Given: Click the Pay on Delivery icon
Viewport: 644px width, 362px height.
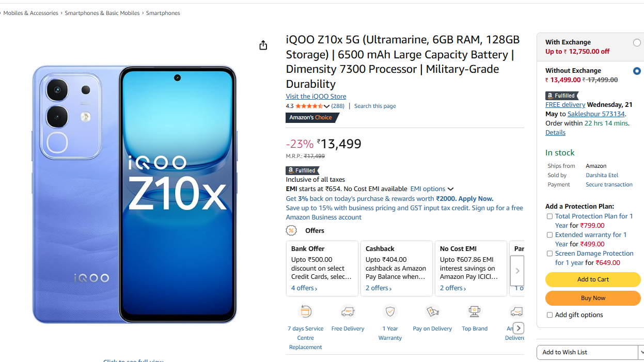Looking at the screenshot, I should [432, 311].
